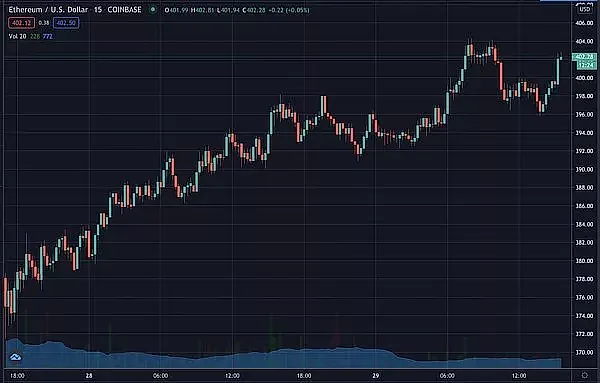
Task: Open chart settings gear at bottom-right corner
Action: tap(585, 375)
